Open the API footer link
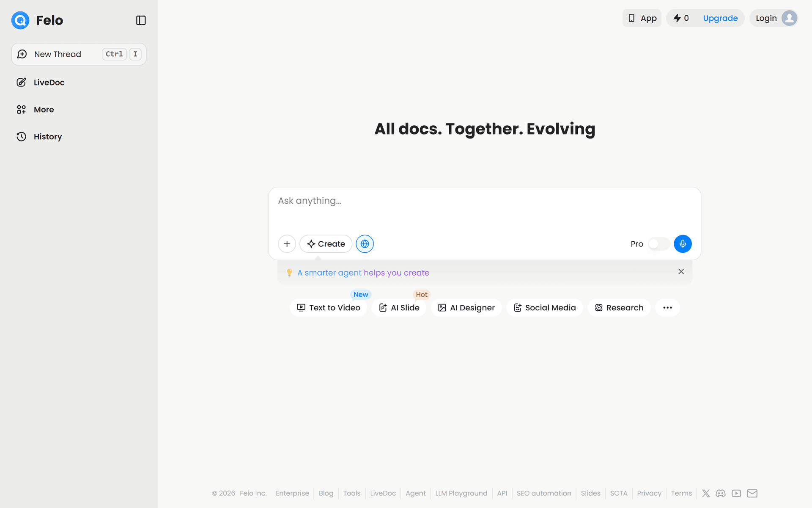Image resolution: width=812 pixels, height=508 pixels. 502,493
